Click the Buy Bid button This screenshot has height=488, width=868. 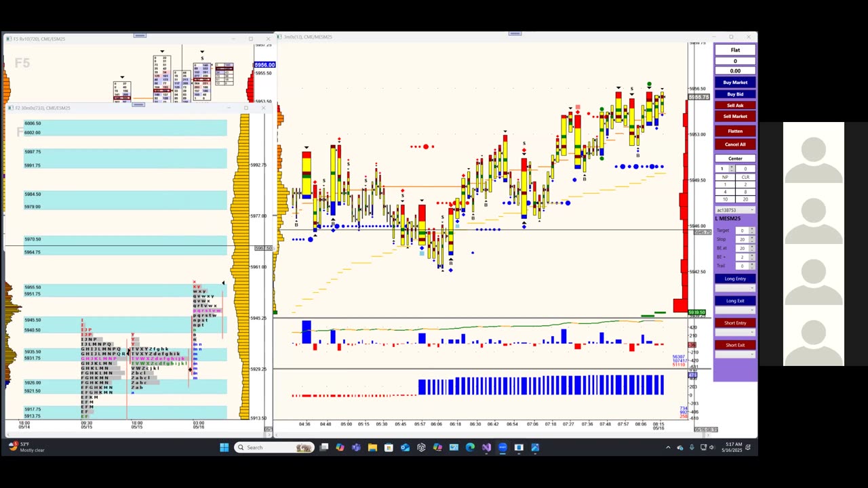coord(735,94)
